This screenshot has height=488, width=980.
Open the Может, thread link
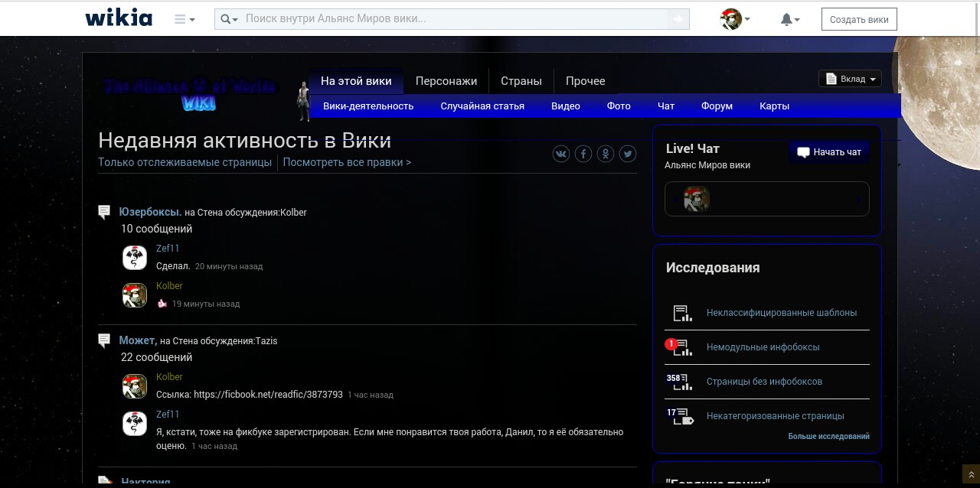pyautogui.click(x=138, y=340)
